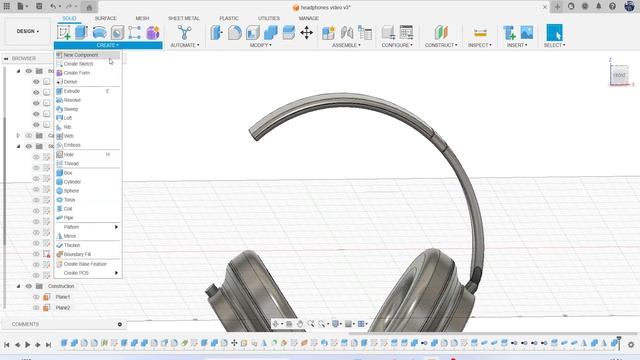
Task: Click the notifications bell icon
Action: click(x=598, y=7)
